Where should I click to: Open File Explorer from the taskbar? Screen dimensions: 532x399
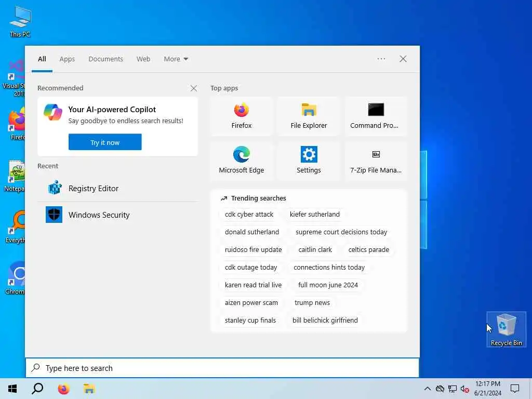(89, 389)
